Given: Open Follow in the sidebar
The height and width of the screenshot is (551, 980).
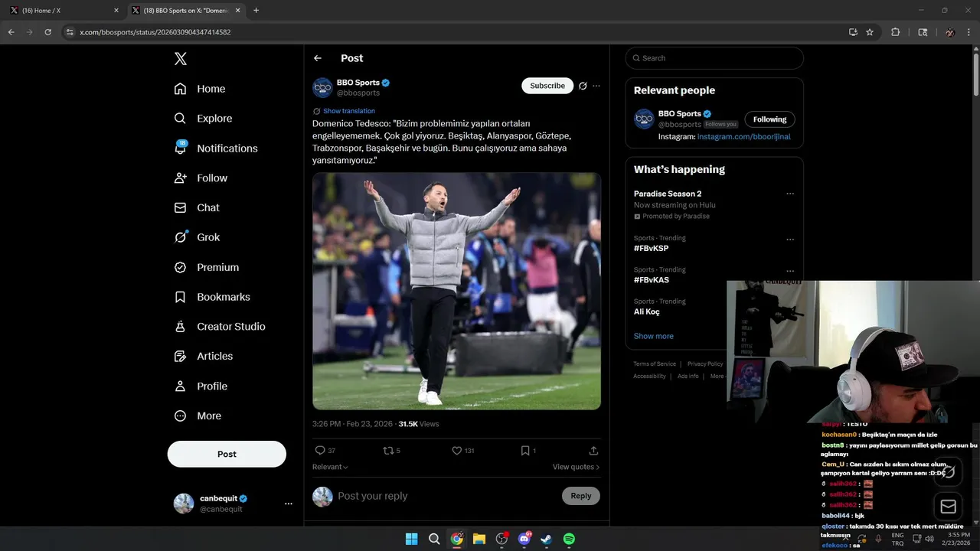Looking at the screenshot, I should [x=201, y=178].
